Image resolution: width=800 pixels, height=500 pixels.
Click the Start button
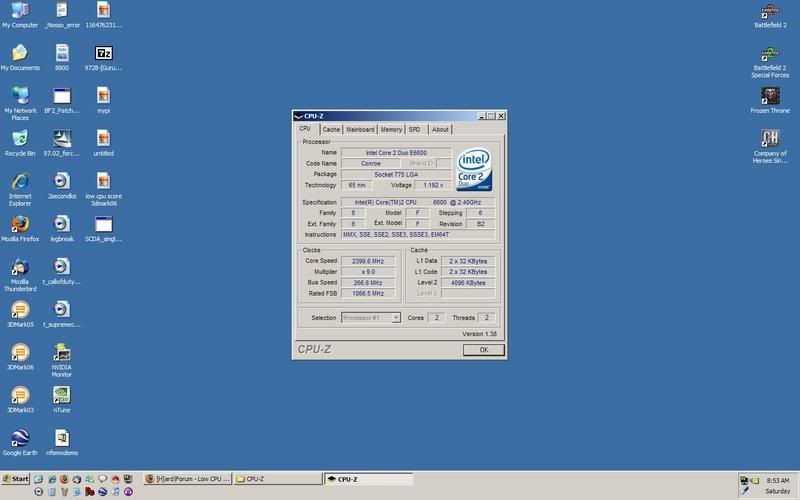(16, 479)
